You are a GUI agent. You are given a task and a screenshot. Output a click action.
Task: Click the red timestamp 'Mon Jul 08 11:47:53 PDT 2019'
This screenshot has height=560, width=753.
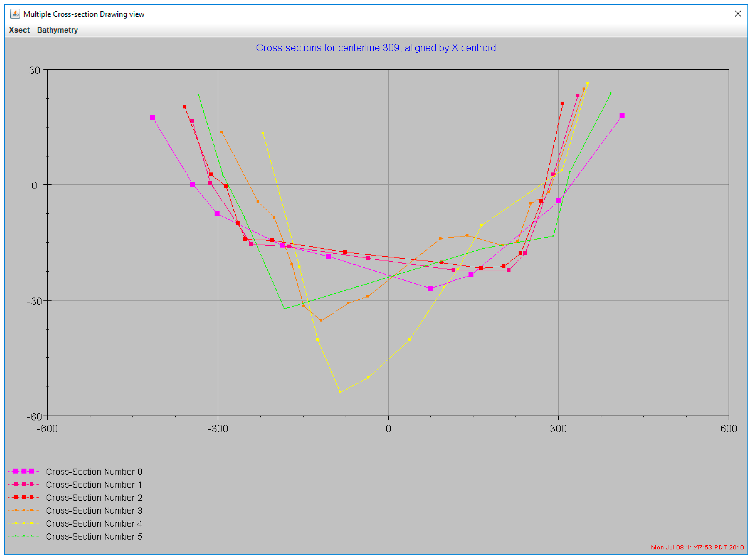697,547
